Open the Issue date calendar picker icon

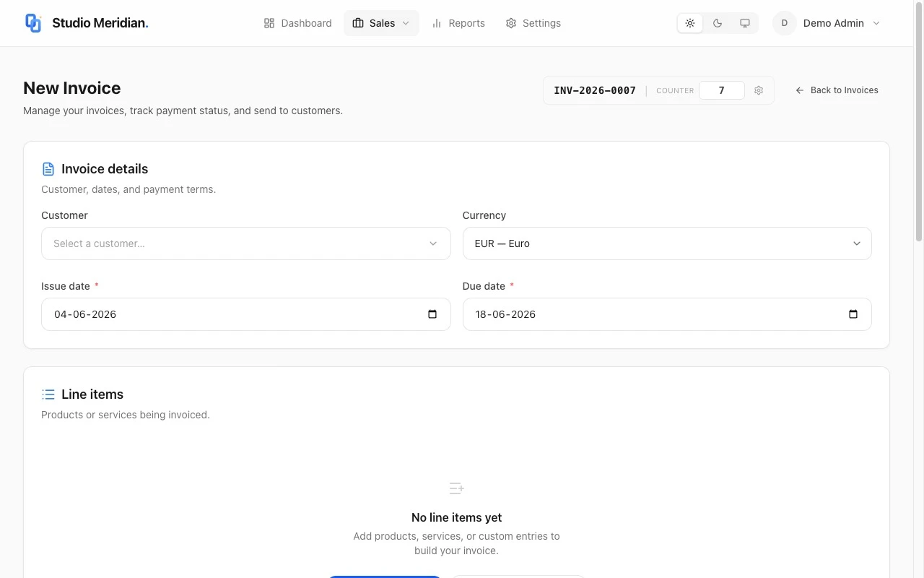(x=432, y=314)
